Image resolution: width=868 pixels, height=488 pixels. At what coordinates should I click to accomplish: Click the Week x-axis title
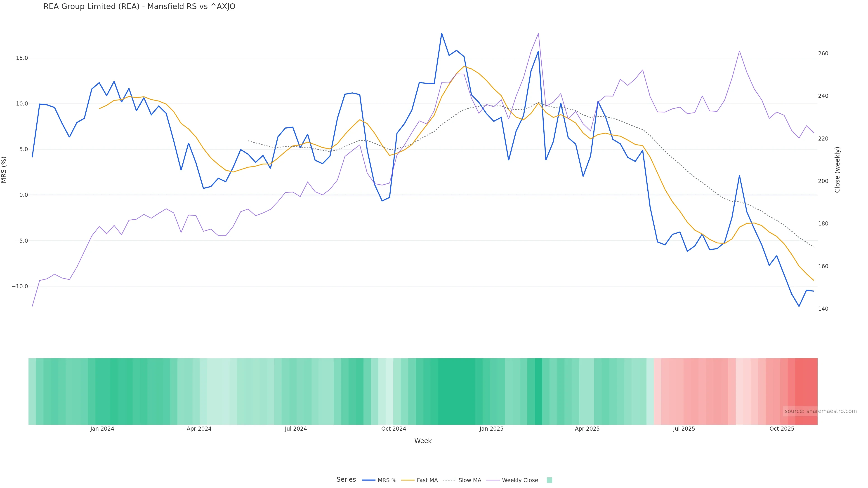pos(422,441)
